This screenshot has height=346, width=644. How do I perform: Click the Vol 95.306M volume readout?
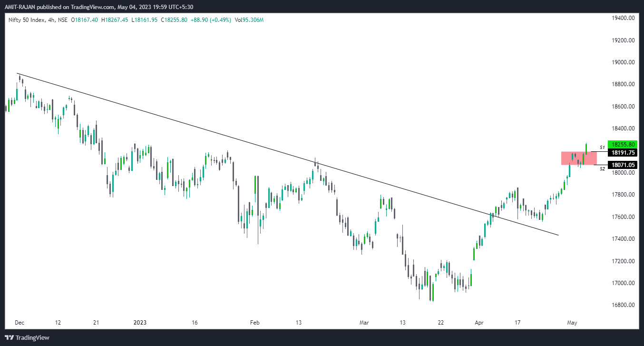(x=250, y=20)
